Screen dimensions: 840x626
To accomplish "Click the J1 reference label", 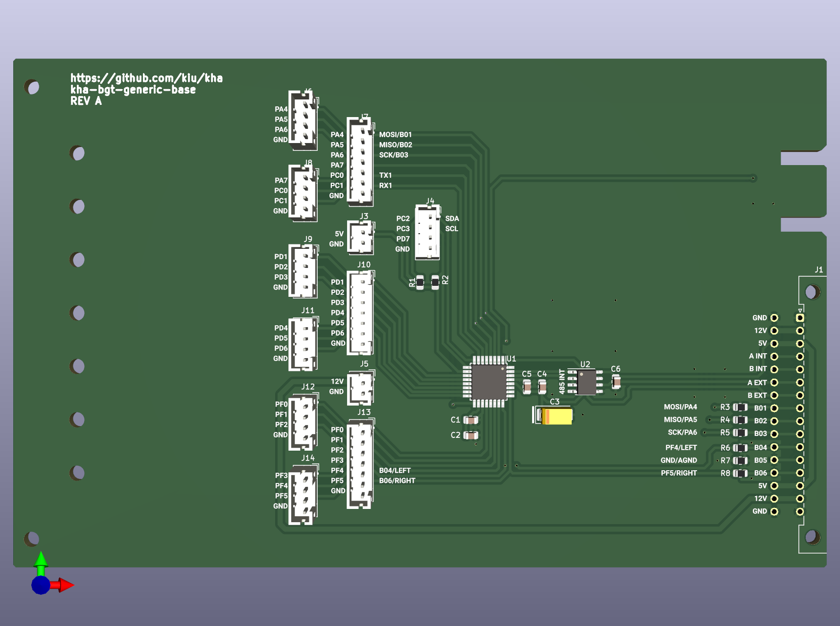I will point(819,270).
